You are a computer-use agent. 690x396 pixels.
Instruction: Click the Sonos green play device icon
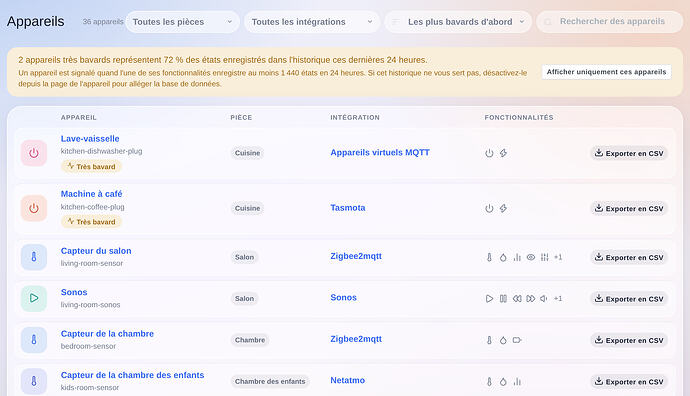pos(34,298)
